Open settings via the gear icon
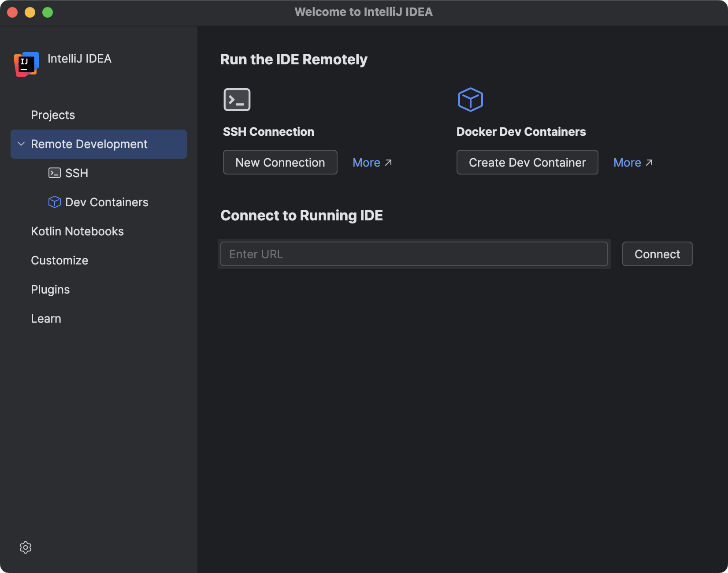Image resolution: width=728 pixels, height=573 pixels. click(26, 547)
